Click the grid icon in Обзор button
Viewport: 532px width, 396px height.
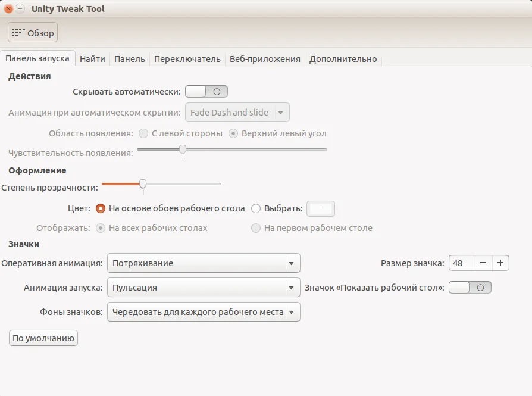(18, 33)
